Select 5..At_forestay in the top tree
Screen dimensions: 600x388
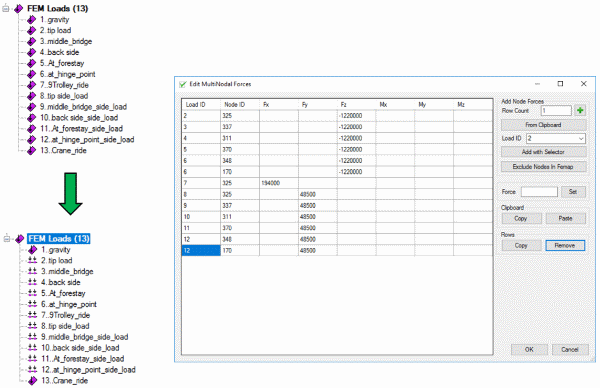pyautogui.click(x=62, y=63)
